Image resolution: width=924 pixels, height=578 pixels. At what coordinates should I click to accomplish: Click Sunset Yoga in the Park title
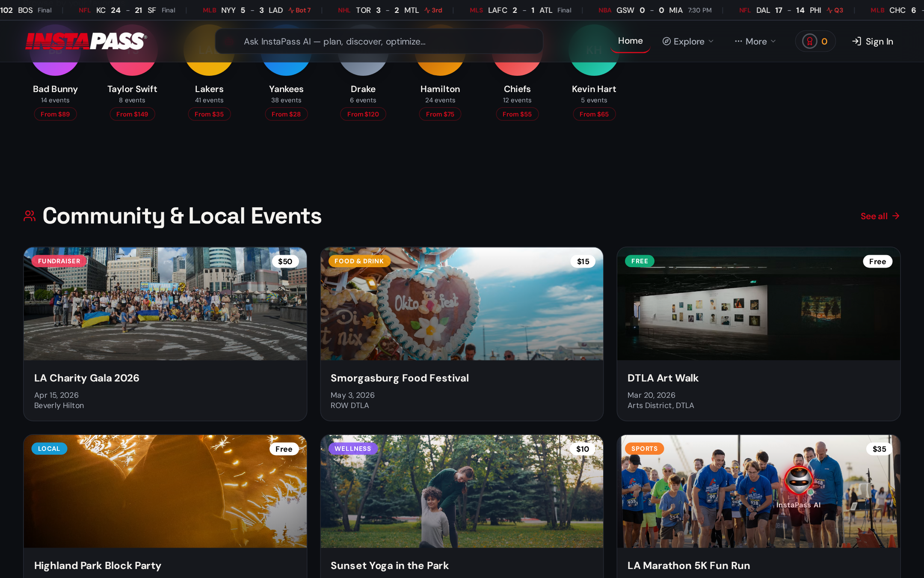[x=390, y=566]
